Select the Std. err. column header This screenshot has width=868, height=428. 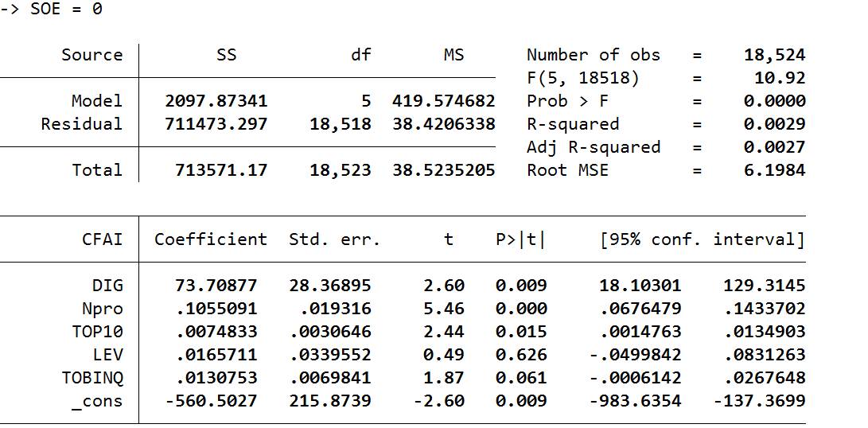point(334,239)
